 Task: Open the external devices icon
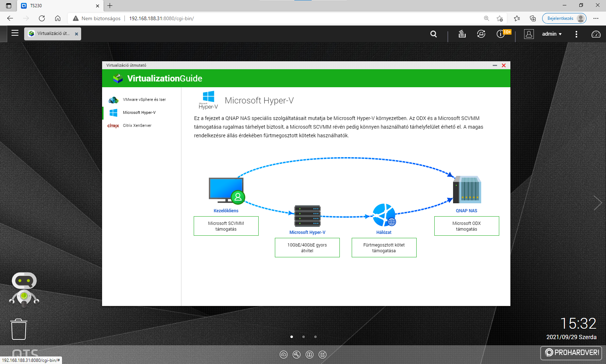[481, 34]
